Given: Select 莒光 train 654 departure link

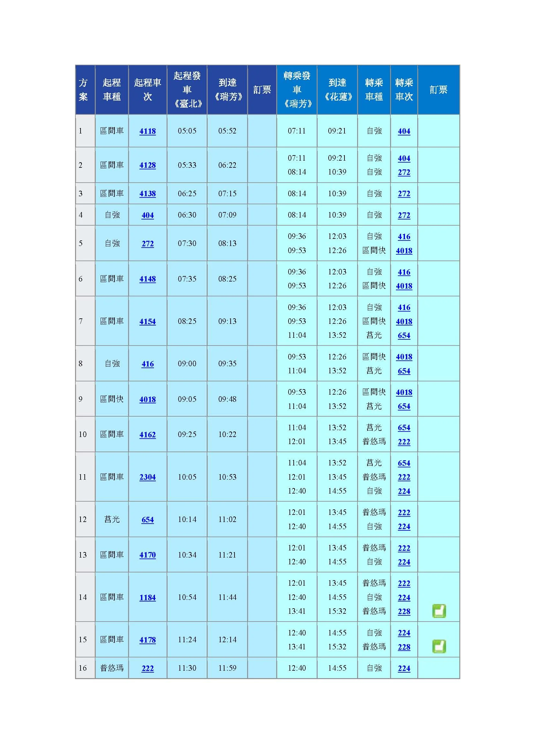Looking at the screenshot, I should (x=148, y=520).
